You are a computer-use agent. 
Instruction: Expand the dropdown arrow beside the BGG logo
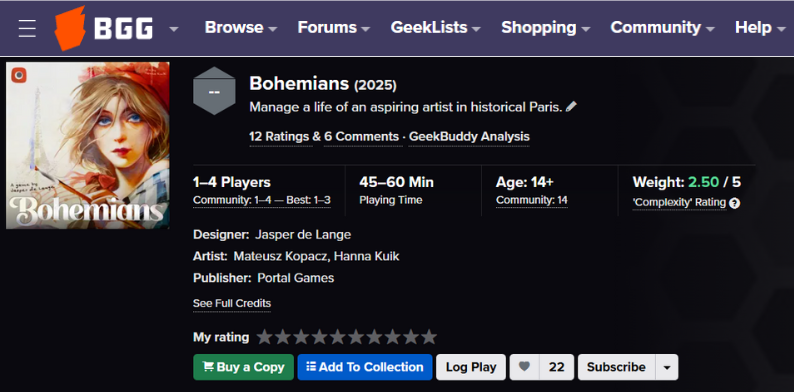[x=174, y=28]
